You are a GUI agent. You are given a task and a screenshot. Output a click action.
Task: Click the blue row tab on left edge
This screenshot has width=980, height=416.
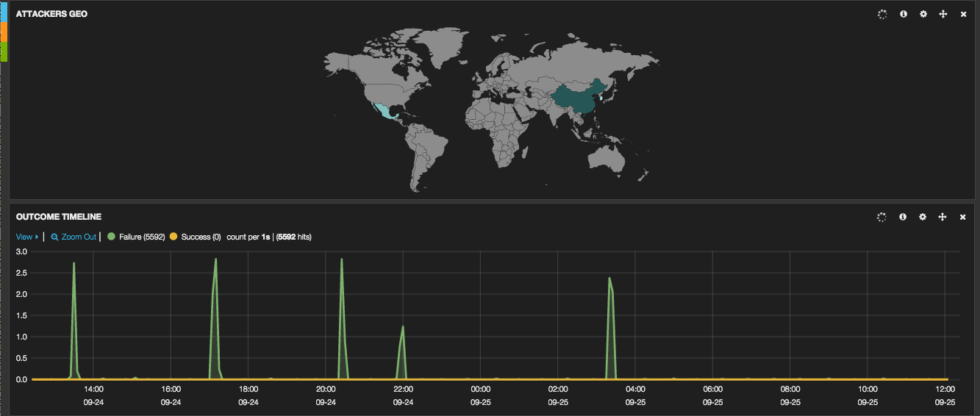[4, 11]
